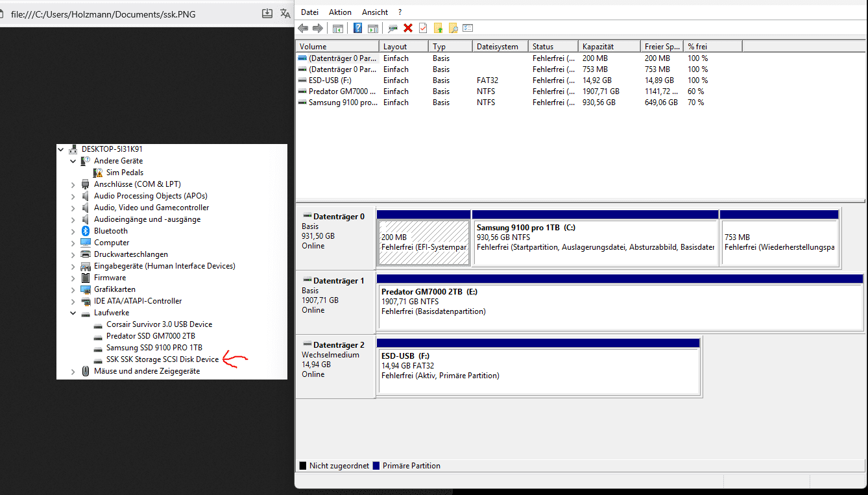The image size is (868, 495).
Task: Click the Back arrow in Disk Management toolbar
Action: pos(303,28)
